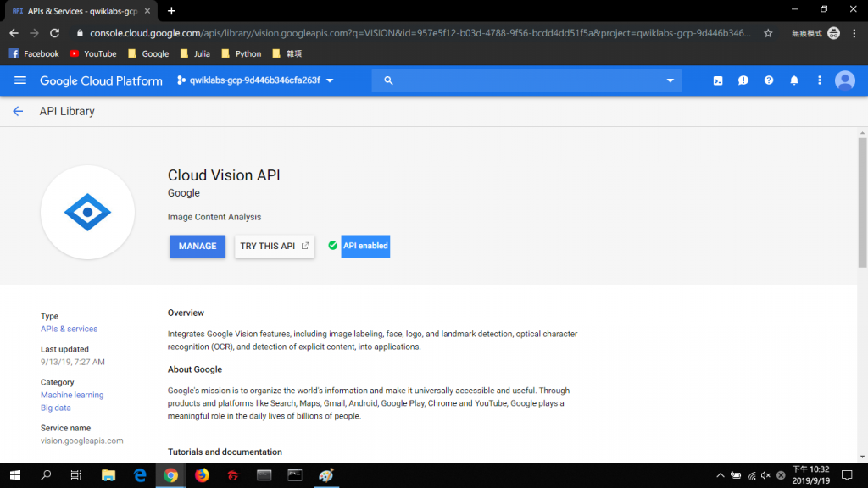Open the Python bookmarks folder
This screenshot has width=868, height=488.
click(x=242, y=53)
